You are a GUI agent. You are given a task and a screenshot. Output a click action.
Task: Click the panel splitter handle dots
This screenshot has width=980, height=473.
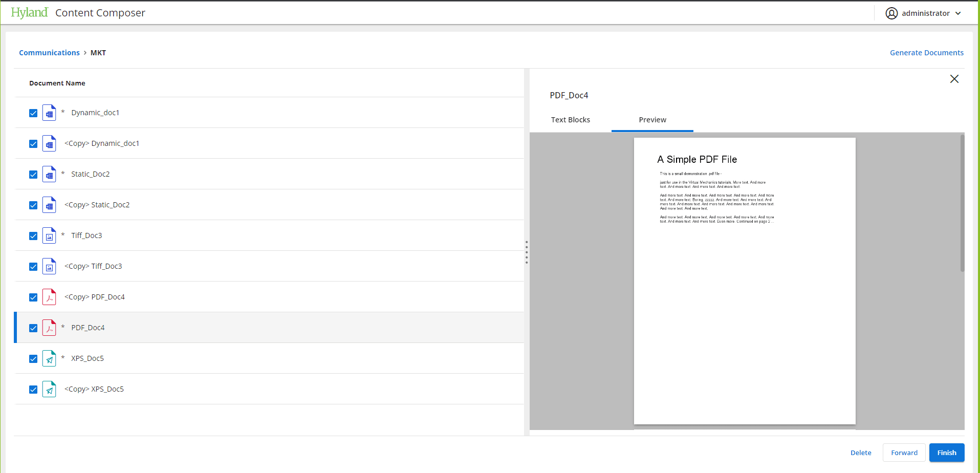point(526,252)
